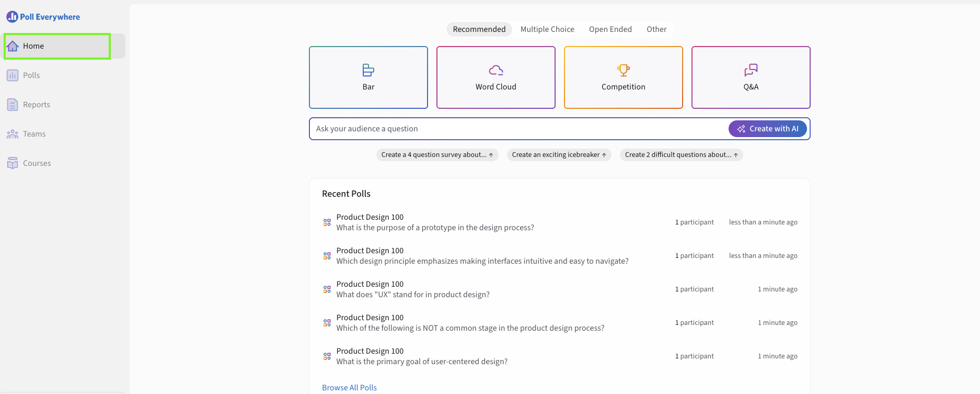980x394 pixels.
Task: Use the 'Create a 4 question survey' suggestion
Action: [437, 155]
